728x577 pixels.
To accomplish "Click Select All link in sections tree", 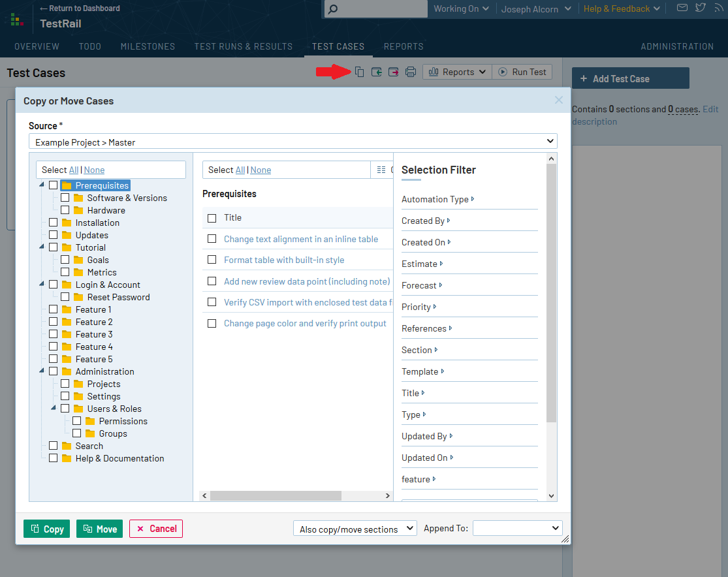I will pos(74,170).
